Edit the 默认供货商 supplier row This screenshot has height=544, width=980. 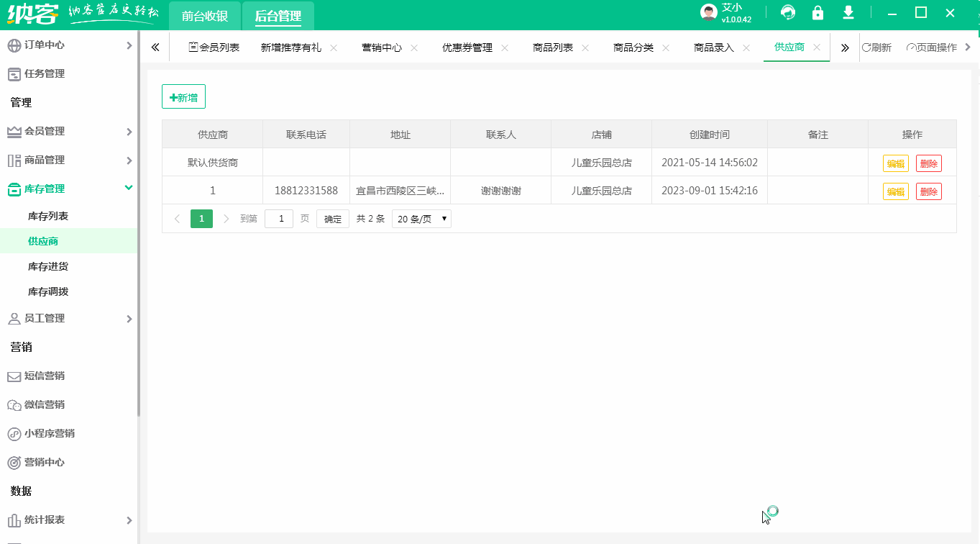895,163
